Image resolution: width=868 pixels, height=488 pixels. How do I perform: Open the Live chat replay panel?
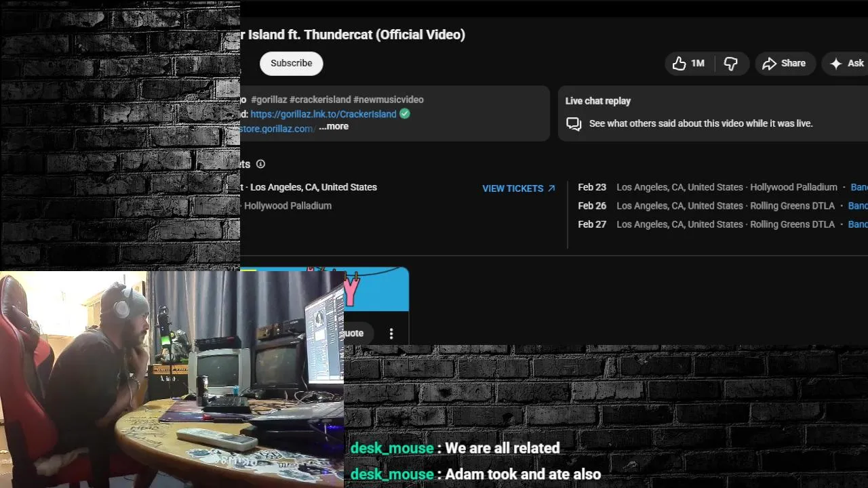click(x=713, y=113)
